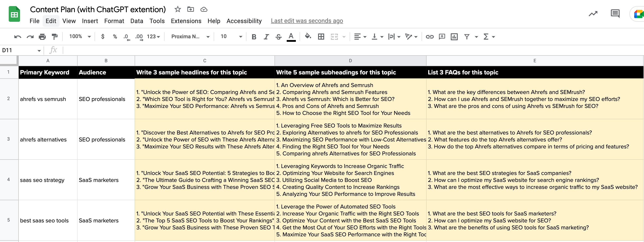Click the Insert chart icon
This screenshot has width=644, height=242.
[x=454, y=37]
